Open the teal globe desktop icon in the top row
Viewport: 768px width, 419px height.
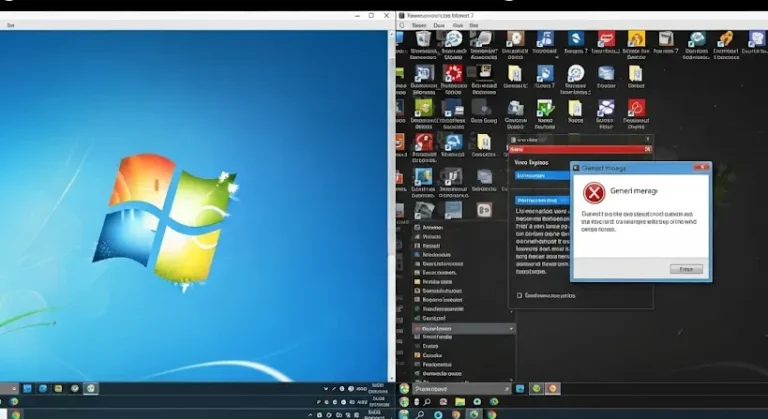point(696,39)
